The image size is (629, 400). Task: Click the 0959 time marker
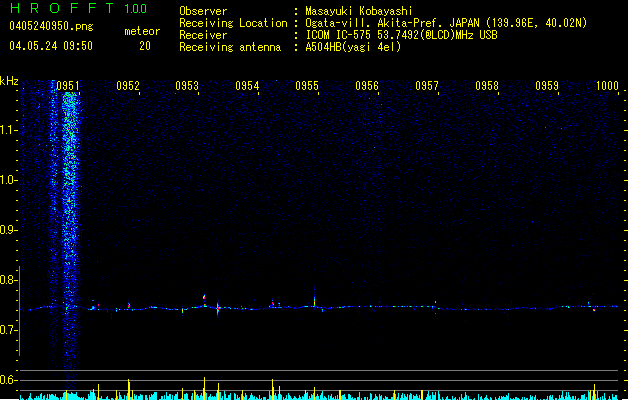pos(547,86)
